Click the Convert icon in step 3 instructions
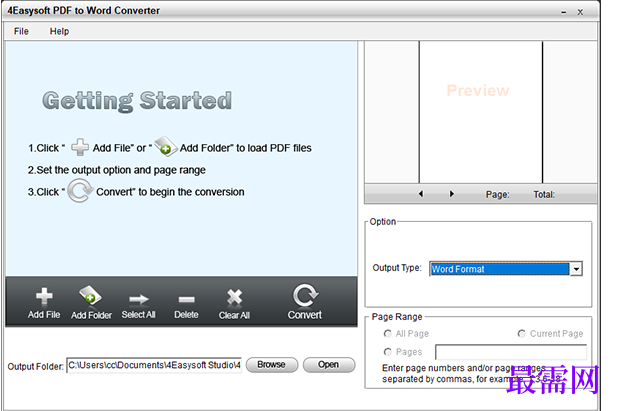The width and height of the screenshot is (618, 411). click(x=80, y=191)
